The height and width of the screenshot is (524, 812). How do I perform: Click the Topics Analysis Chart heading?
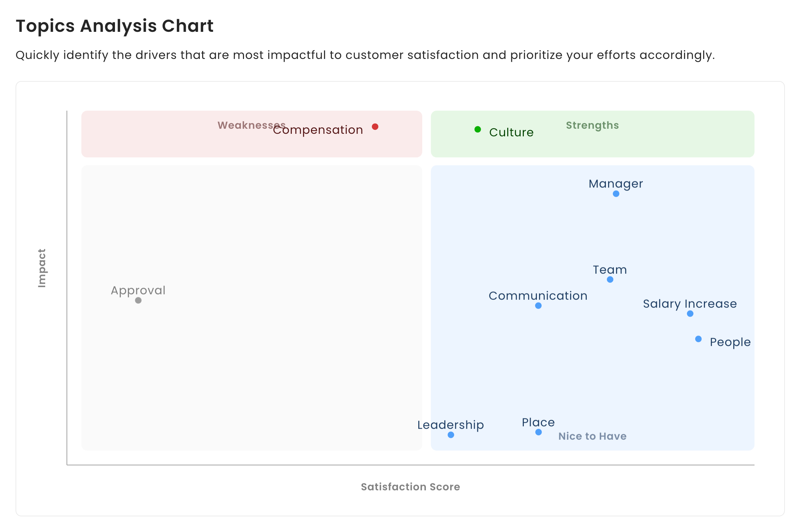pos(115,26)
